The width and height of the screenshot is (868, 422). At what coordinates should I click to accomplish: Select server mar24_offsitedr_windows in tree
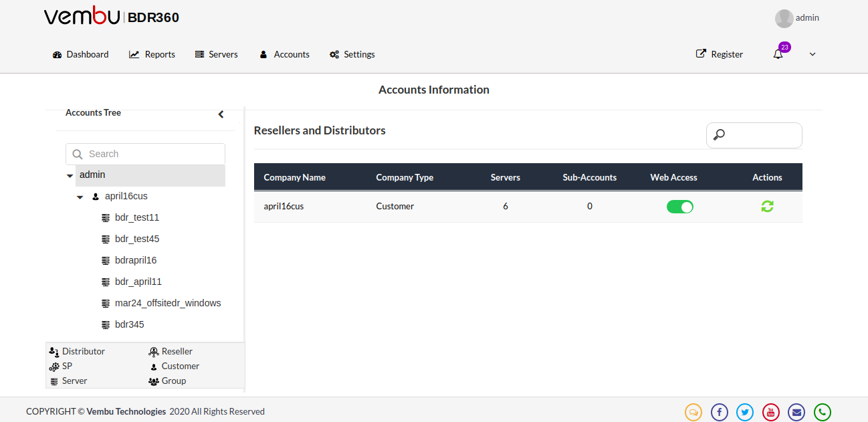point(168,303)
